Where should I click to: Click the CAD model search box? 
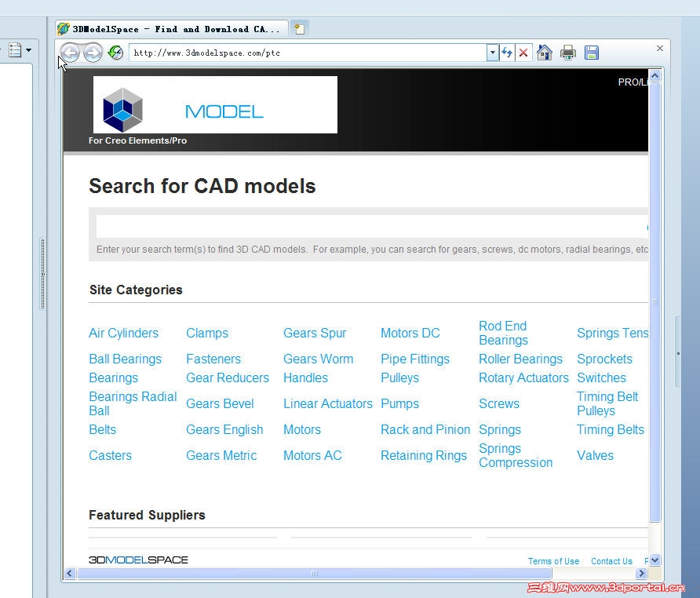[372, 228]
